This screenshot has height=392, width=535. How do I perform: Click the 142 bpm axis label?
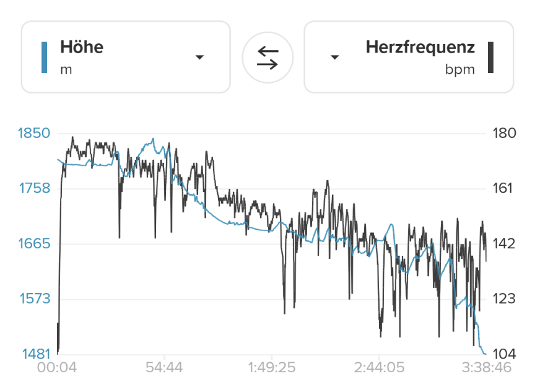point(502,243)
